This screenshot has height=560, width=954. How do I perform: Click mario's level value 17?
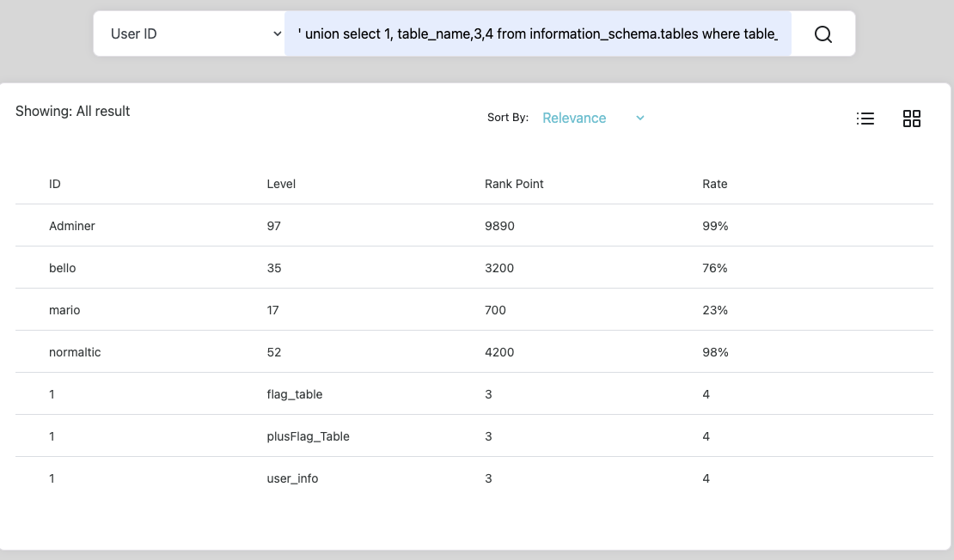pos(272,310)
